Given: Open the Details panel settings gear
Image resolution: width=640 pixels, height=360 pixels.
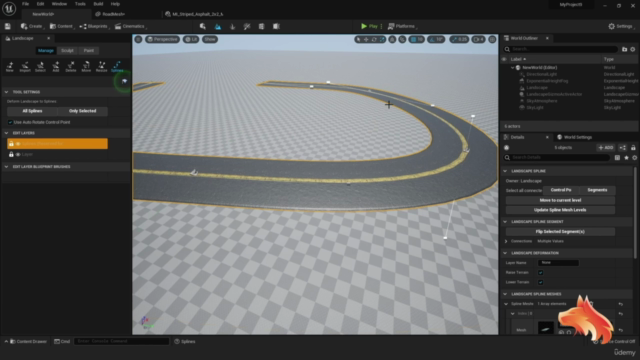Looking at the screenshot, I should pyautogui.click(x=634, y=158).
